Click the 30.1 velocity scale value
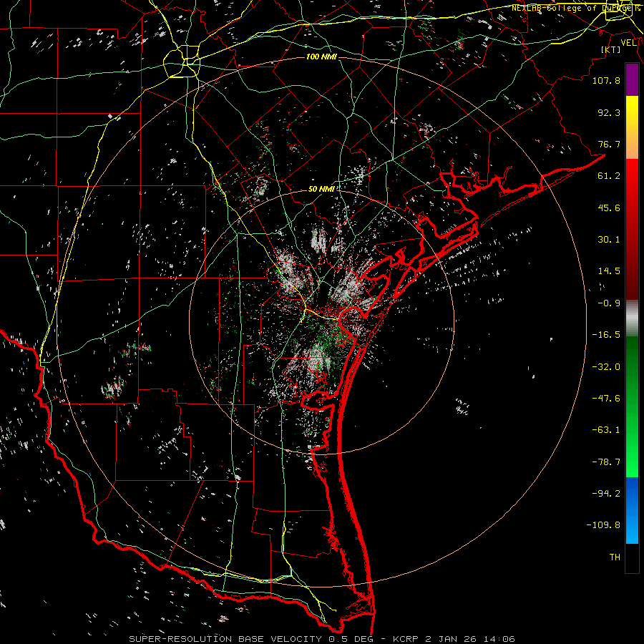This screenshot has width=644, height=644. pyautogui.click(x=609, y=240)
